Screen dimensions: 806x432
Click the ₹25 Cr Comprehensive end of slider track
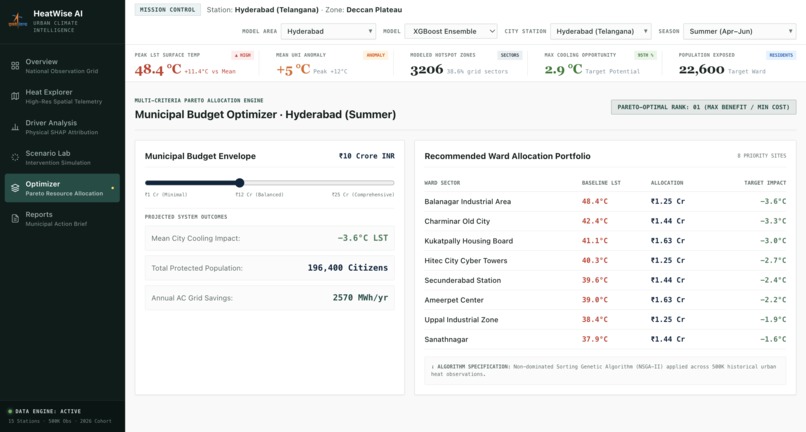[392, 183]
